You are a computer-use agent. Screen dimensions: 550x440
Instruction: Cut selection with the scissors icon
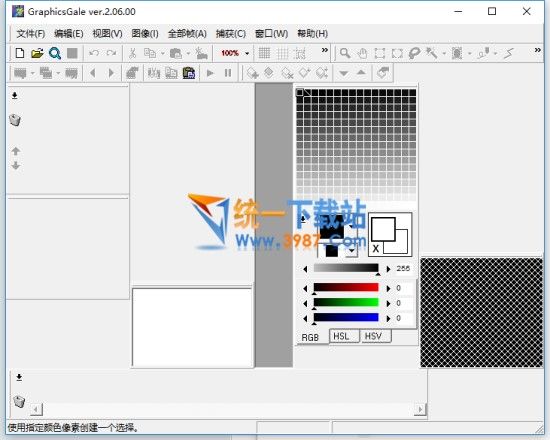point(132,53)
